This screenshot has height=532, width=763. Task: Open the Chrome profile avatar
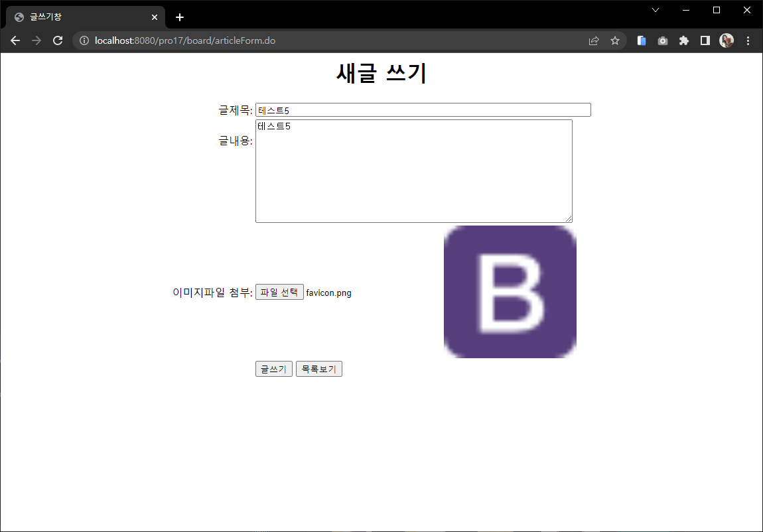tap(727, 41)
